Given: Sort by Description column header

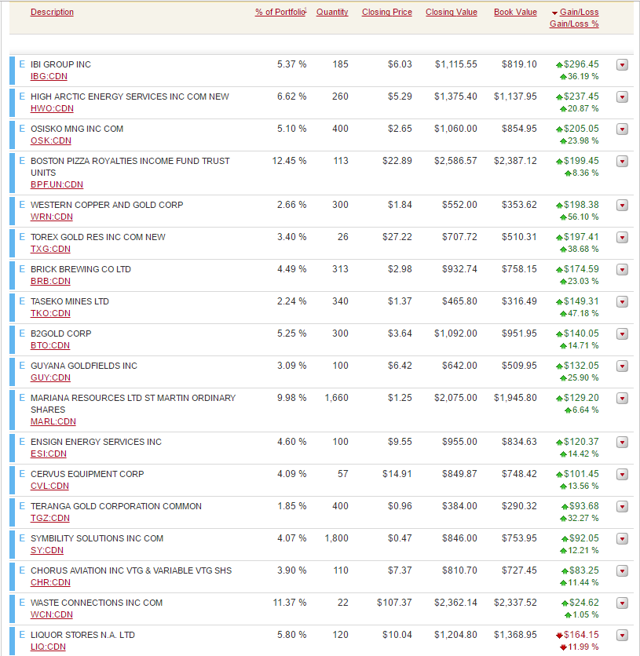Looking at the screenshot, I should coord(52,12).
